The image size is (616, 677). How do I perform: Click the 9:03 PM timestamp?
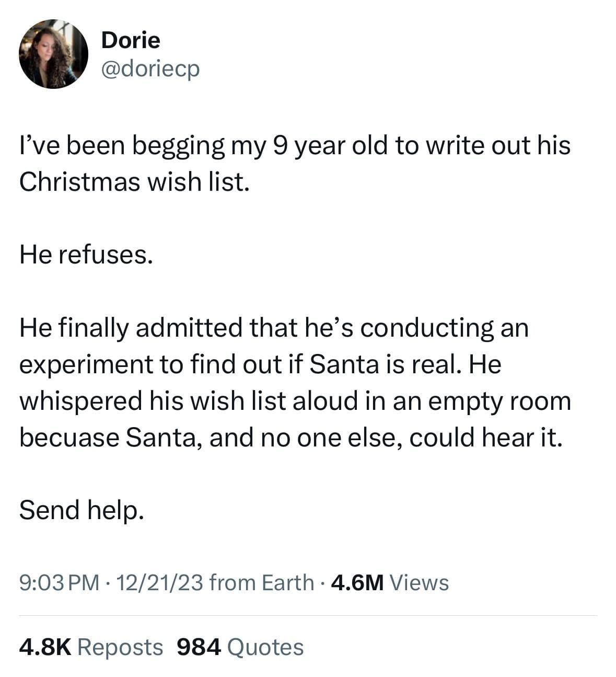(x=59, y=582)
